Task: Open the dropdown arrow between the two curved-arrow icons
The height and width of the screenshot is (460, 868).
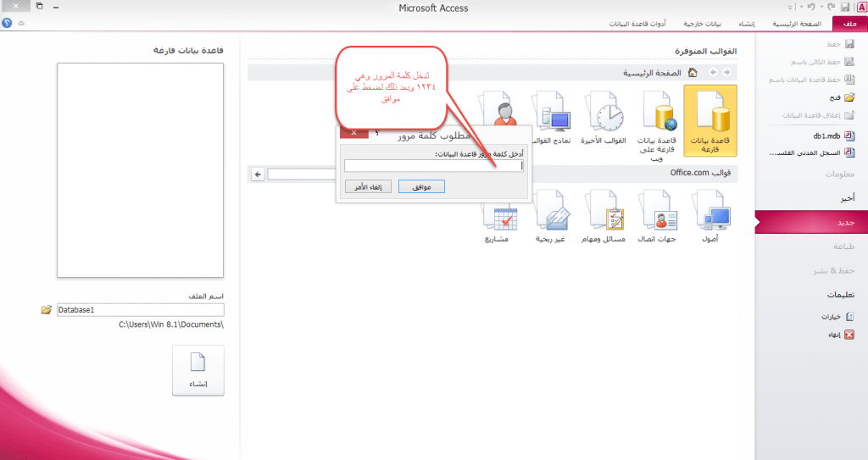Action: click(x=821, y=7)
